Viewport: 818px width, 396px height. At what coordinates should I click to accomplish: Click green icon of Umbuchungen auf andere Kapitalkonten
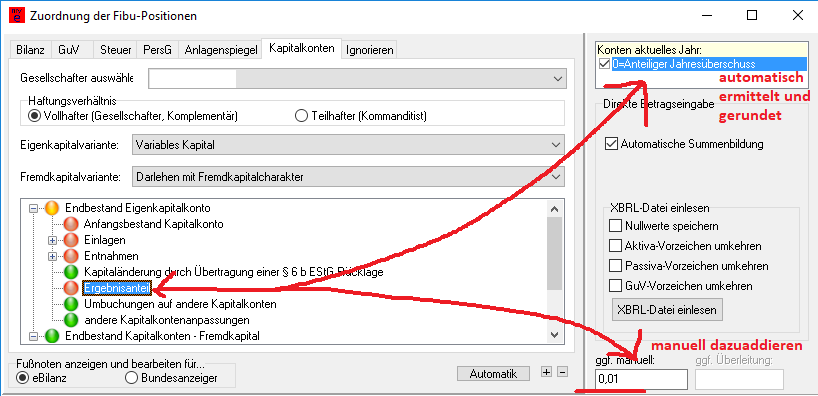[70, 304]
